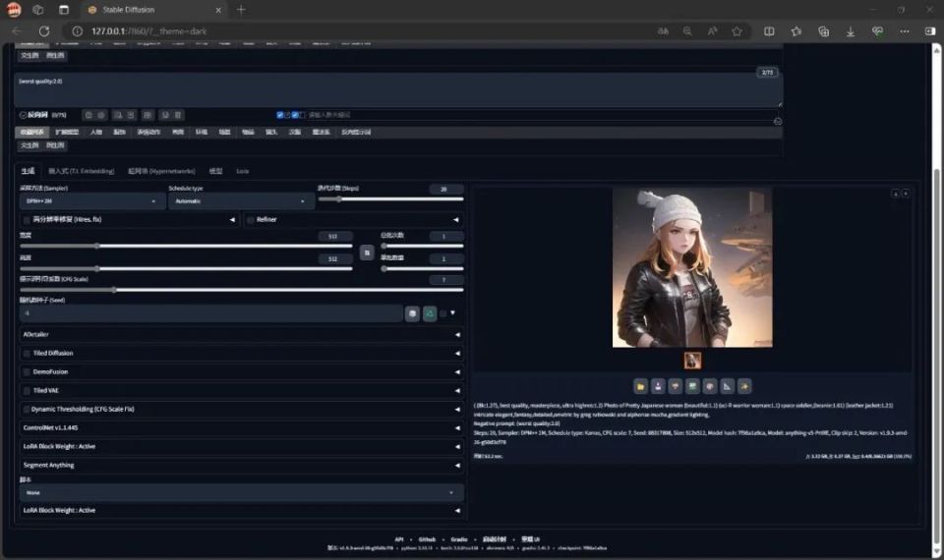The image size is (944, 560).
Task: Enable the DemoFusion checkbox
Action: coord(27,372)
